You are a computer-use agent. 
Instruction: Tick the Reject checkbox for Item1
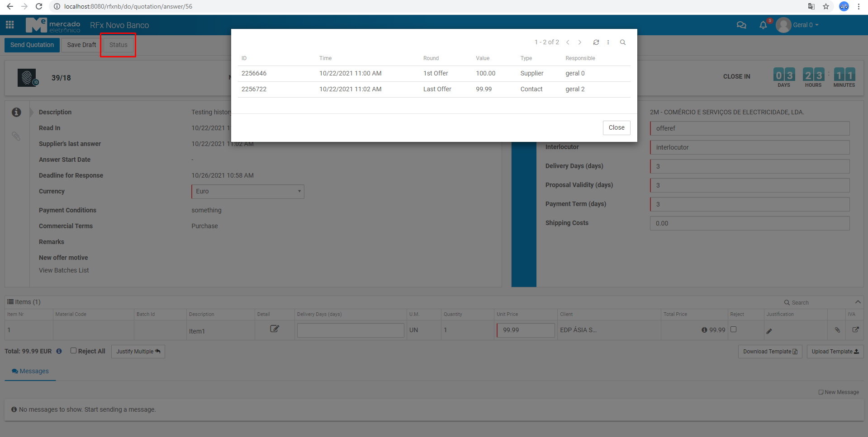click(733, 329)
